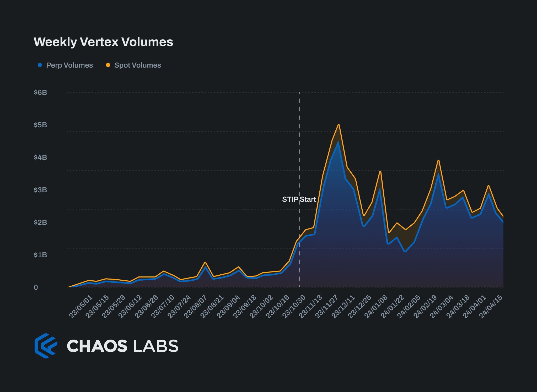Click the 23/08/21 x-axis date label
The height and width of the screenshot is (392, 537).
click(x=212, y=307)
